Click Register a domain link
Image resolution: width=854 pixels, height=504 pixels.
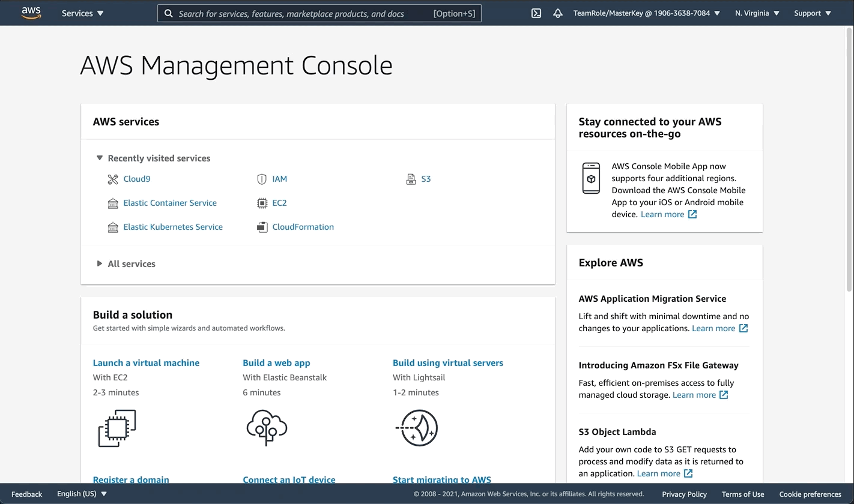[131, 479]
